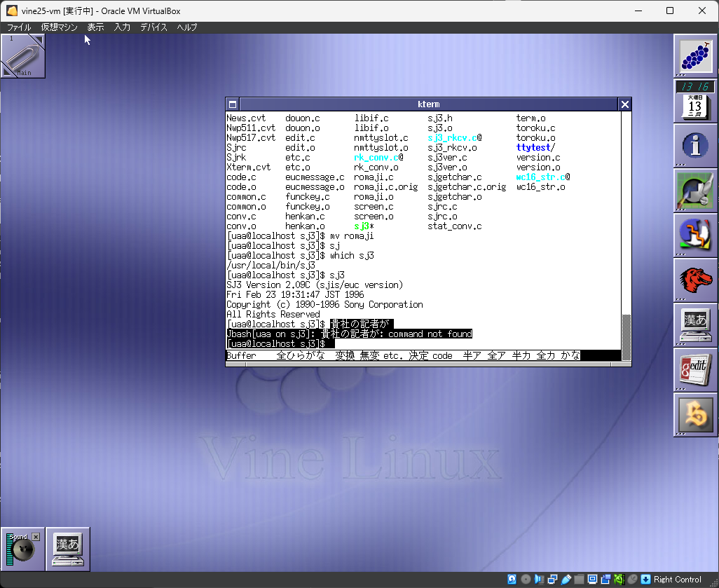Click the golden S icon in dock
The height and width of the screenshot is (588, 719).
point(695,414)
